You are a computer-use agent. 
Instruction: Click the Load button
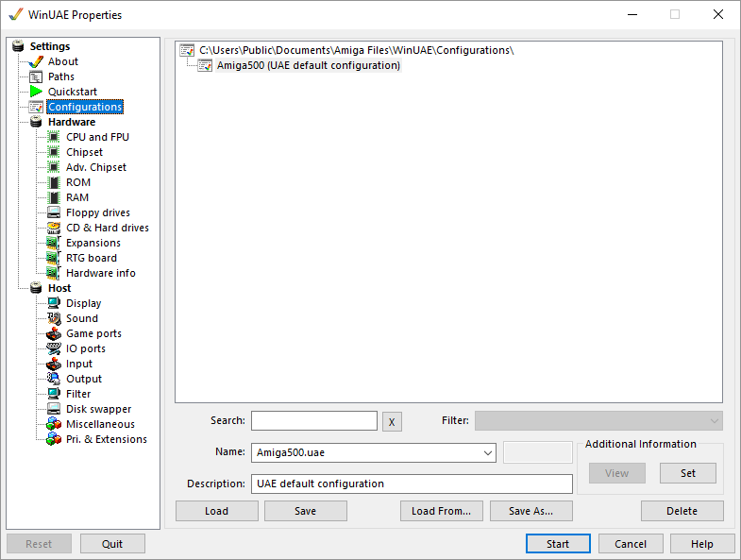(217, 511)
